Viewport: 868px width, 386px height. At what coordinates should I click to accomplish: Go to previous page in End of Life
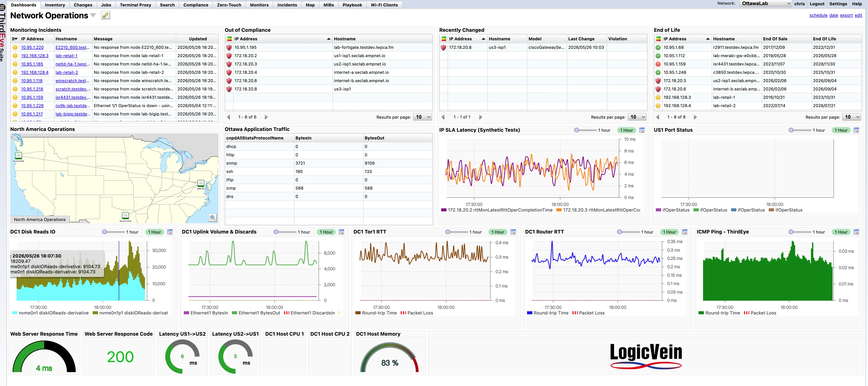point(657,117)
